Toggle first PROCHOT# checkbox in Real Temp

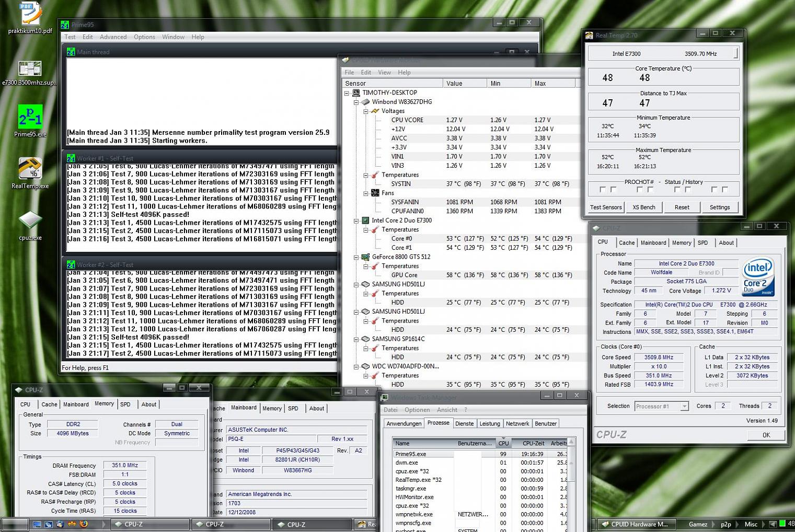[x=603, y=190]
